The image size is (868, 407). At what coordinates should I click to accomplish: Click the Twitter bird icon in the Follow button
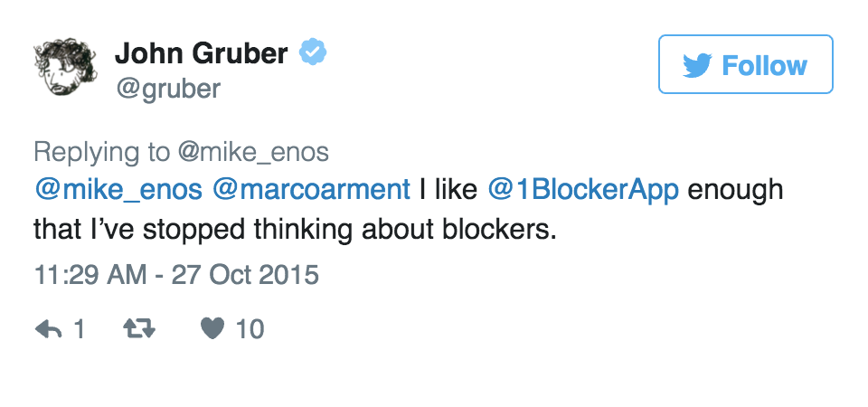(697, 65)
